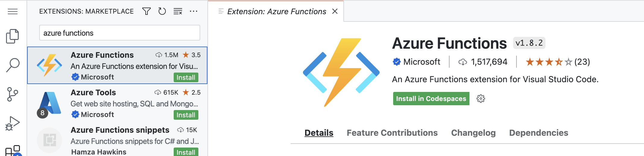Install the Azure Tools extension

(x=186, y=115)
